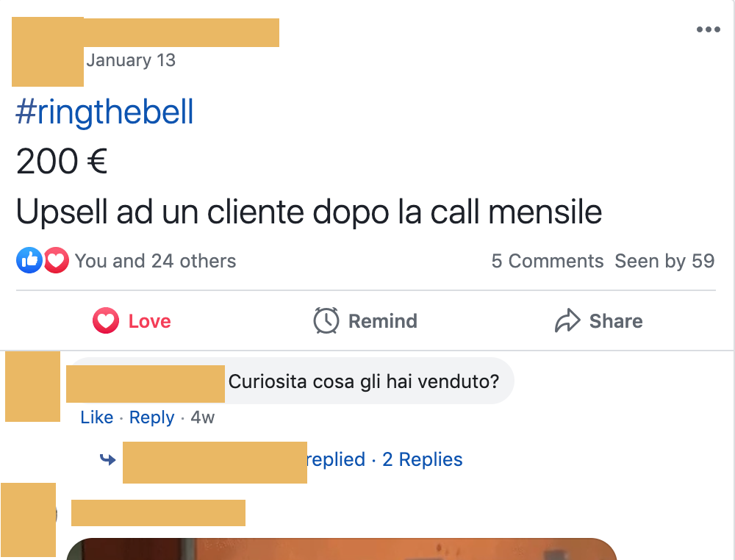Open the 5 Comments link
This screenshot has width=735, height=560.
547,261
